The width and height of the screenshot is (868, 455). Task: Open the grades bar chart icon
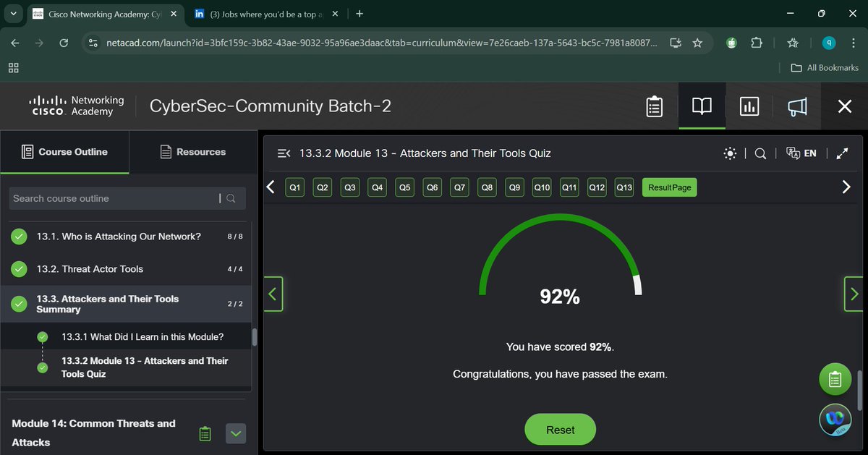pos(749,106)
